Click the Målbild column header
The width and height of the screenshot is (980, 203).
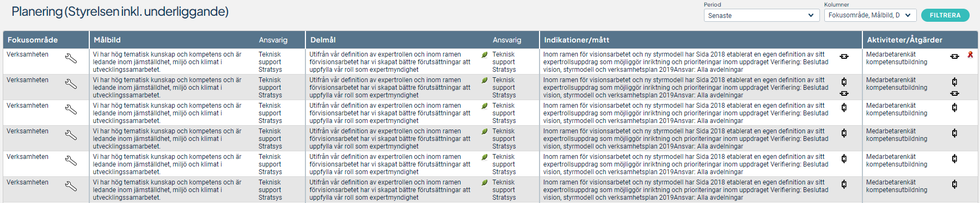click(x=107, y=40)
